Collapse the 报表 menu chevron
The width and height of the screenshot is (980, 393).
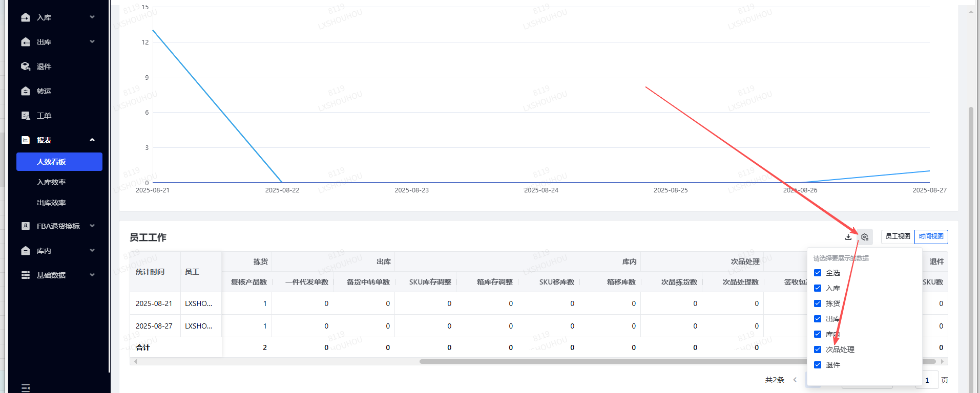coord(92,140)
